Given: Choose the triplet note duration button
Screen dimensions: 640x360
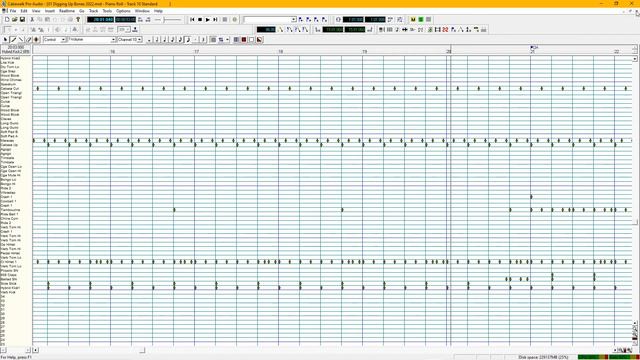Looking at the screenshot, I should tap(203, 40).
